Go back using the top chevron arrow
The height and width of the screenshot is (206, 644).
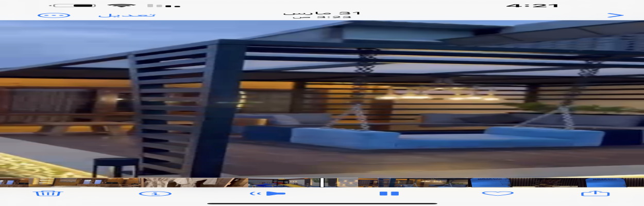click(615, 15)
